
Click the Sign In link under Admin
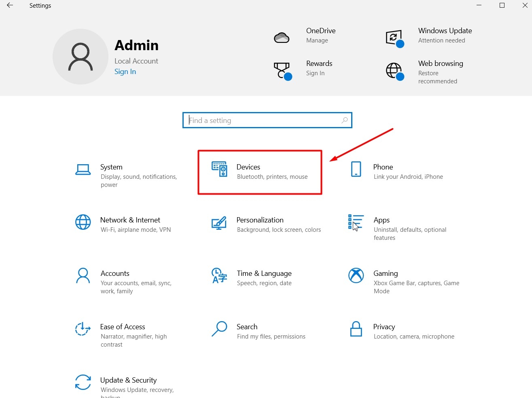(x=125, y=72)
